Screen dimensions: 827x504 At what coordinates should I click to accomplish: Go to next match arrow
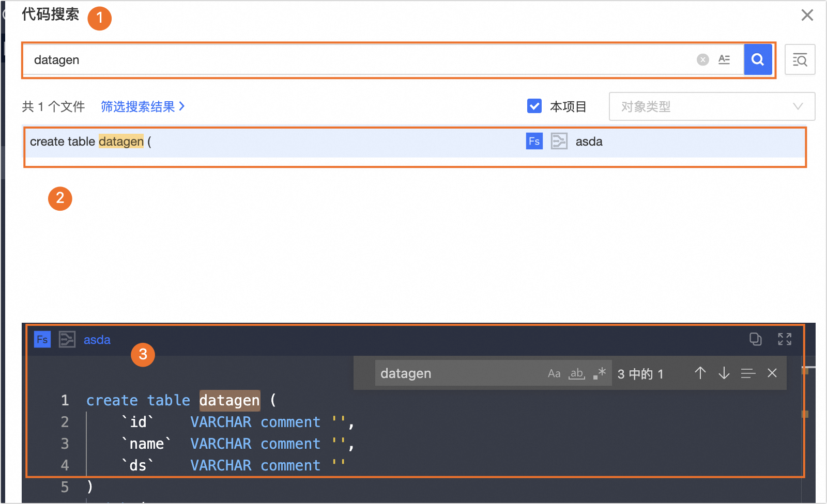pos(724,373)
